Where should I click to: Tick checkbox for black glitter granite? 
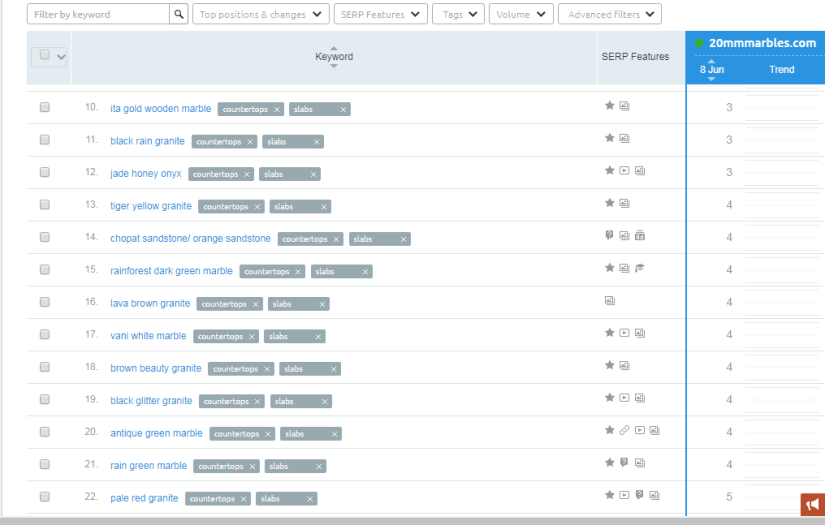coord(45,399)
